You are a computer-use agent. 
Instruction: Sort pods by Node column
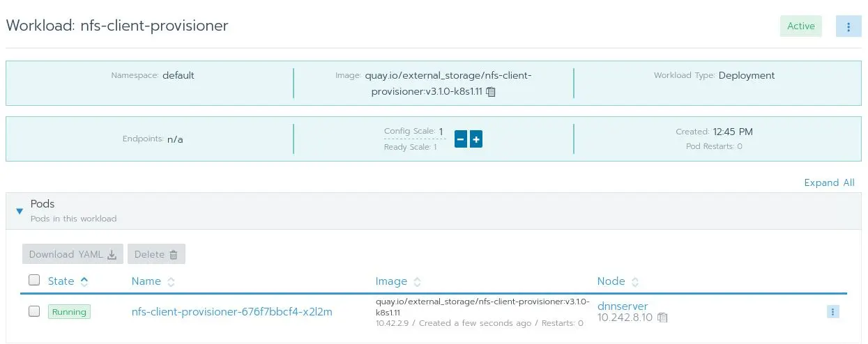(x=618, y=281)
